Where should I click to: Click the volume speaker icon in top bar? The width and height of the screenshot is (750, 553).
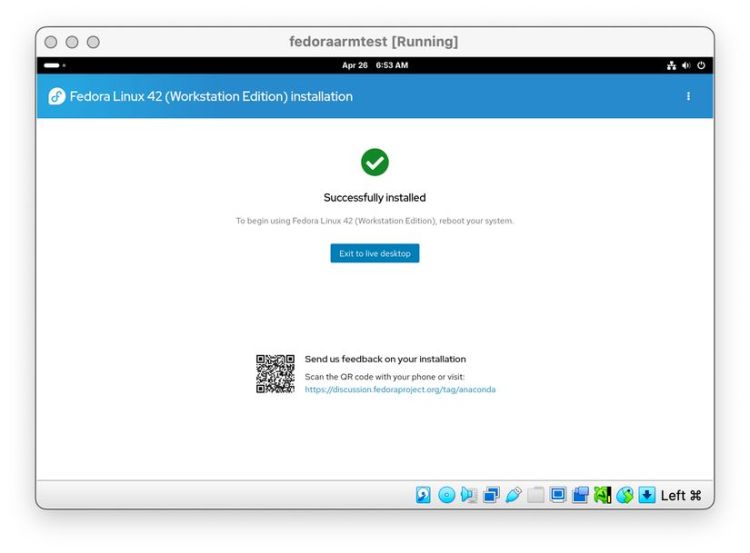[686, 65]
